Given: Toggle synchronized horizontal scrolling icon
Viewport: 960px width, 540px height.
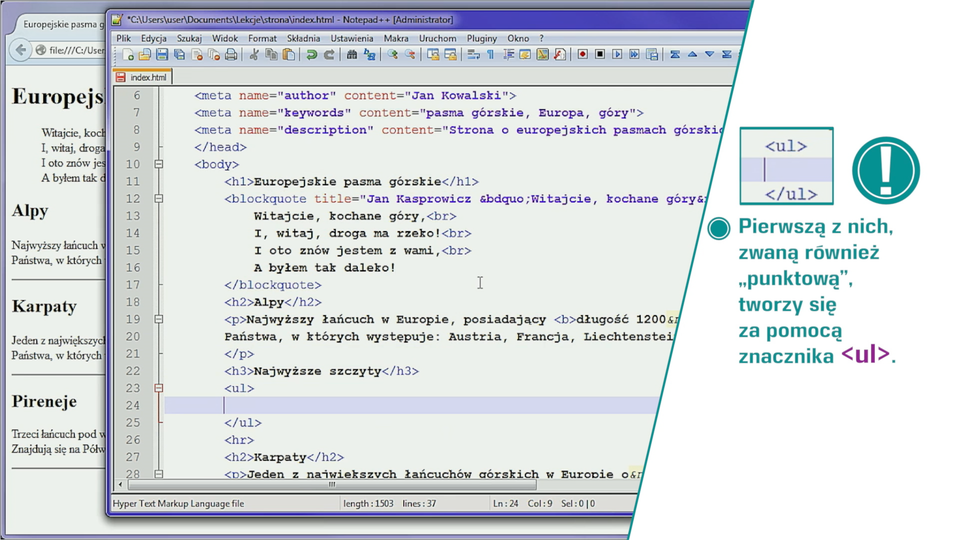Looking at the screenshot, I should coord(450,55).
